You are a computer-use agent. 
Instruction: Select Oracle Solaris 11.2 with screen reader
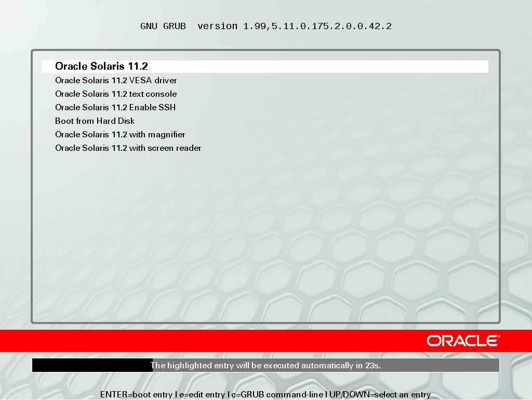click(128, 148)
